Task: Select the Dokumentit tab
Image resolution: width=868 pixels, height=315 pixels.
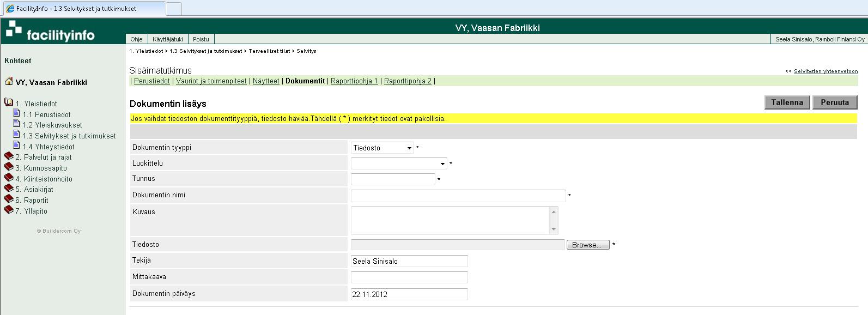Action: pyautogui.click(x=305, y=81)
